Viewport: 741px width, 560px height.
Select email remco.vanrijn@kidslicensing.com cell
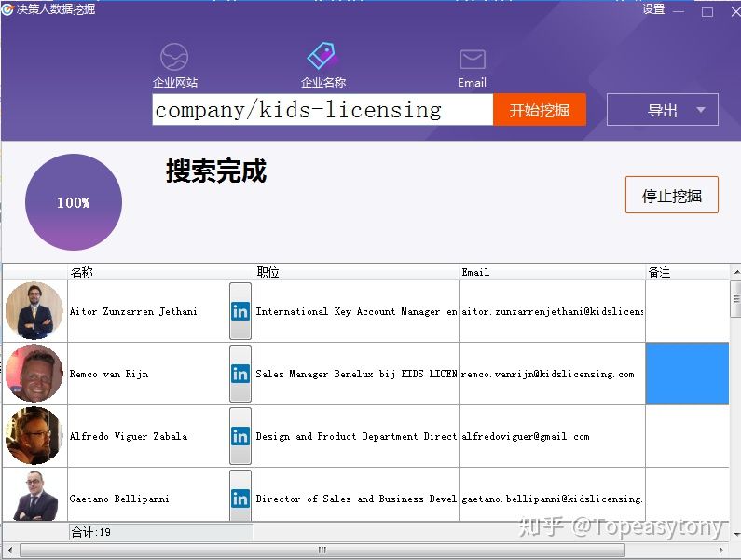(x=552, y=374)
